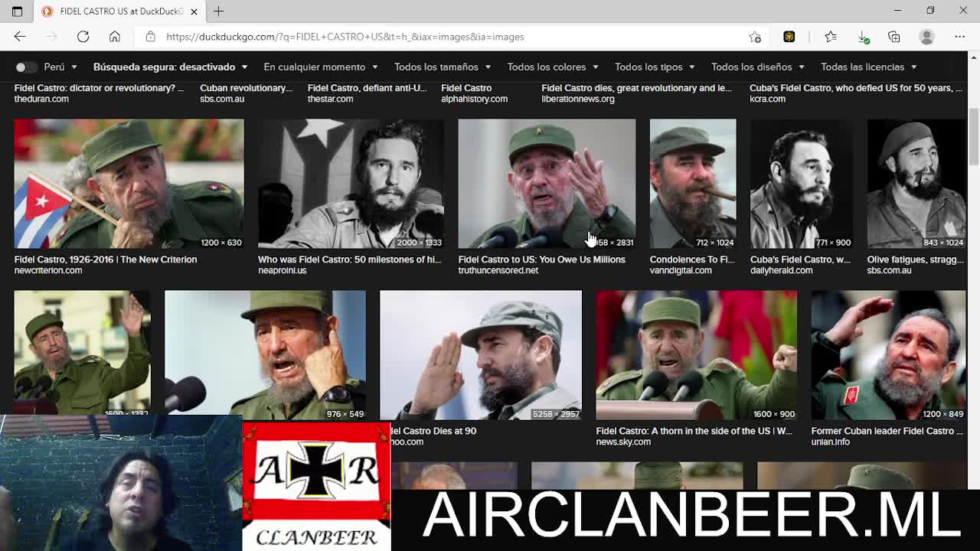Reload the DuckDuckGo page

tap(83, 37)
